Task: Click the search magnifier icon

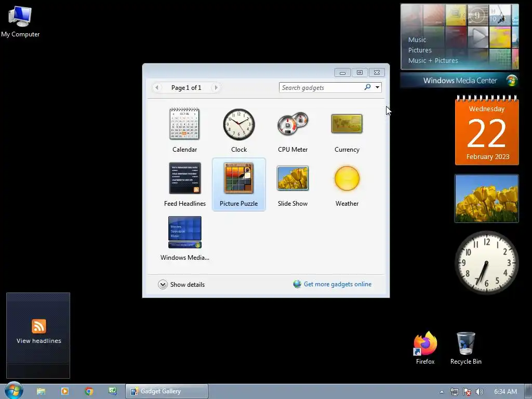Action: [367, 87]
